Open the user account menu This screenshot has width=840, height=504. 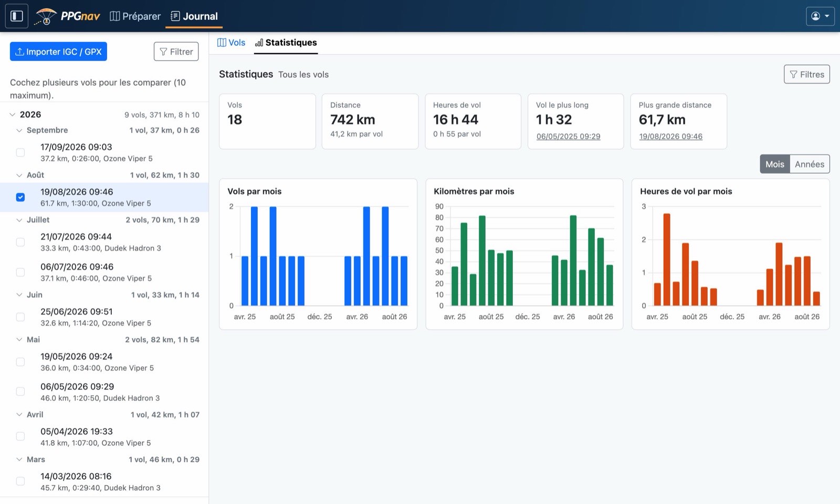click(x=820, y=16)
